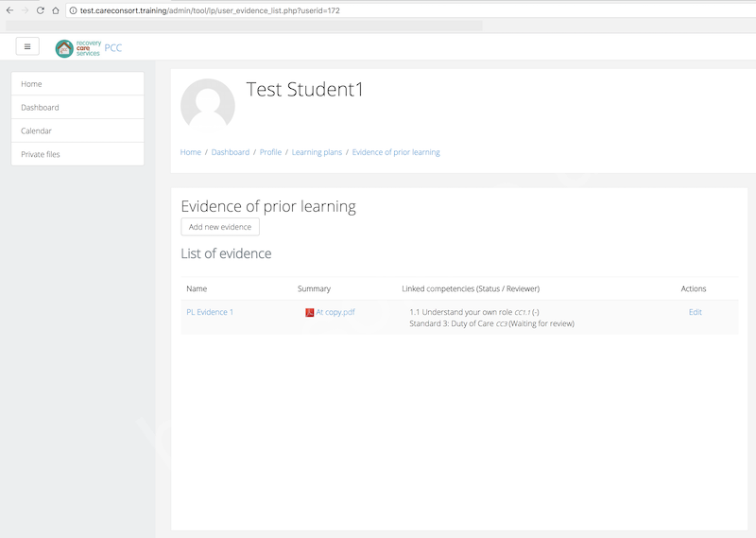Go to the browser home icon
Viewport: 756px width, 538px height.
[x=56, y=10]
